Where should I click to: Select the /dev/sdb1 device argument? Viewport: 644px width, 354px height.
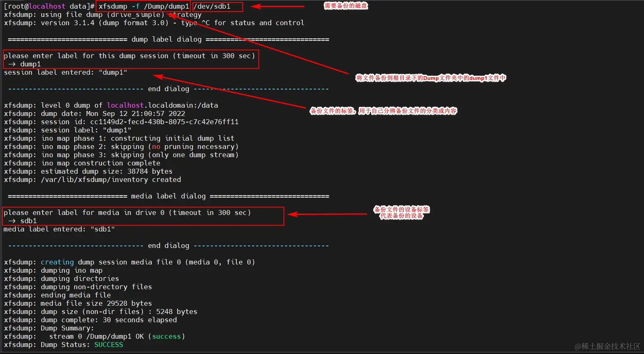pos(212,6)
